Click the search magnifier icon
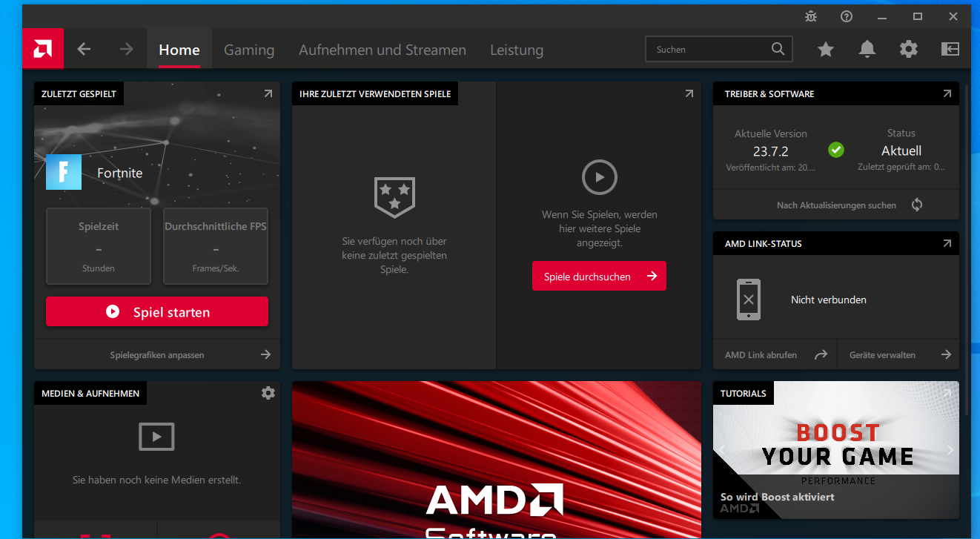This screenshot has height=539, width=980. point(778,49)
